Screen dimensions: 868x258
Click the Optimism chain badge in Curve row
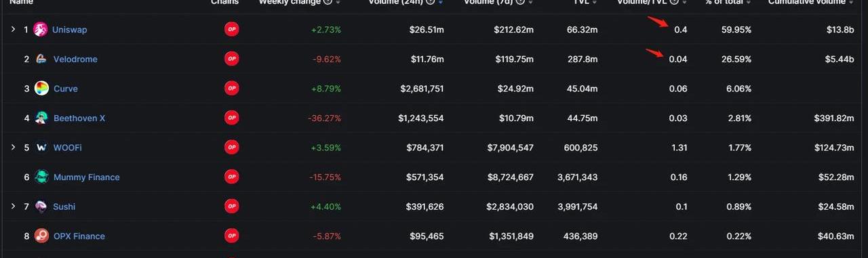[x=231, y=89]
